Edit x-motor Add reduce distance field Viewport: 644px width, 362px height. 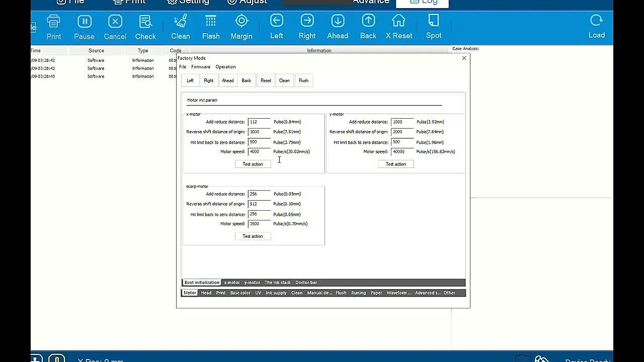pyautogui.click(x=259, y=122)
